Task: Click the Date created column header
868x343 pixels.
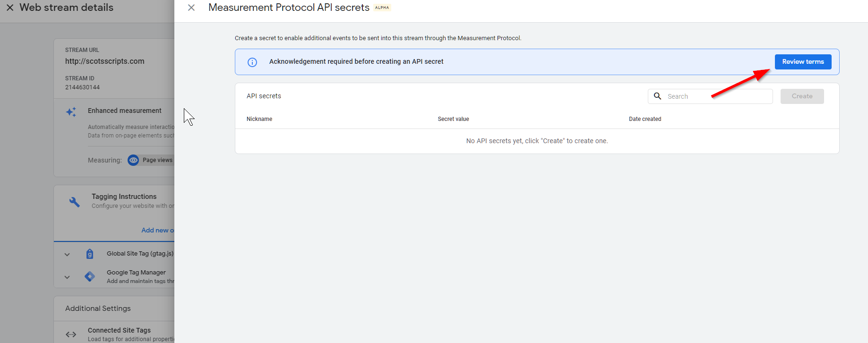Action: pyautogui.click(x=645, y=119)
